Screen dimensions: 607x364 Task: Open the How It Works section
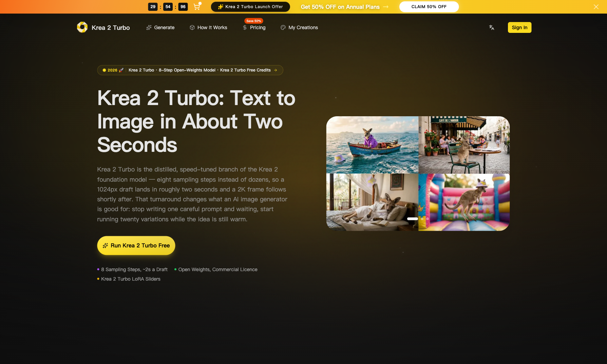click(x=208, y=27)
